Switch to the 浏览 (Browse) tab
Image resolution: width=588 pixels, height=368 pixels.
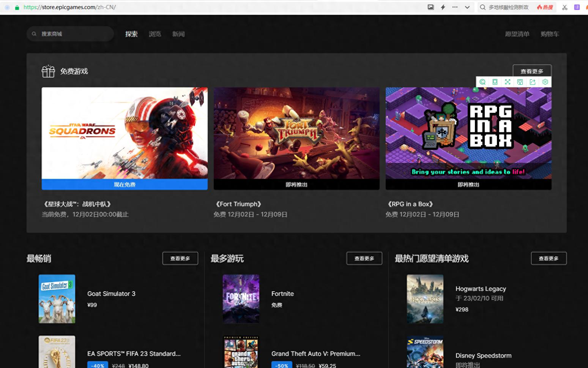(x=155, y=34)
